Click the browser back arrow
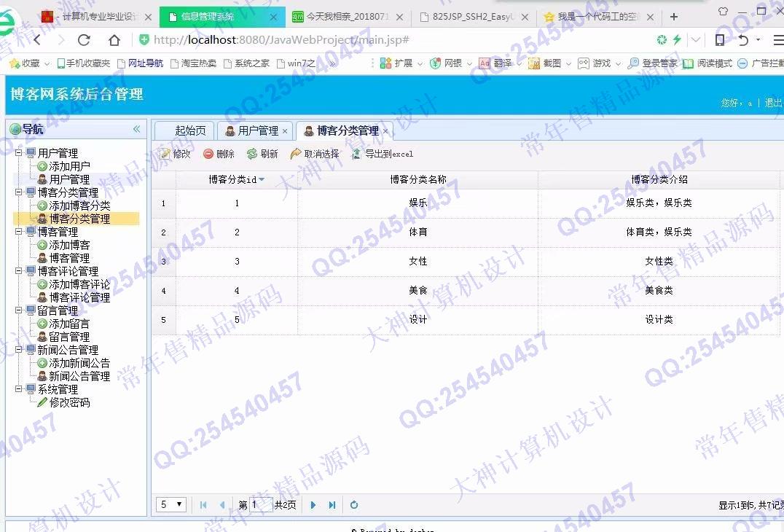Screen dimensions: 784x532 pyautogui.click(x=36, y=40)
